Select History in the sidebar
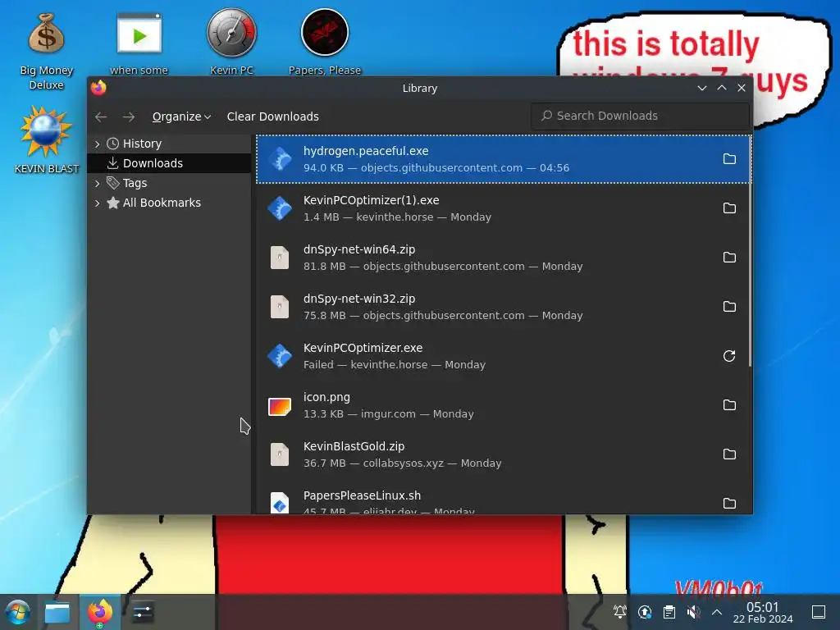The height and width of the screenshot is (630, 840). coord(169,144)
